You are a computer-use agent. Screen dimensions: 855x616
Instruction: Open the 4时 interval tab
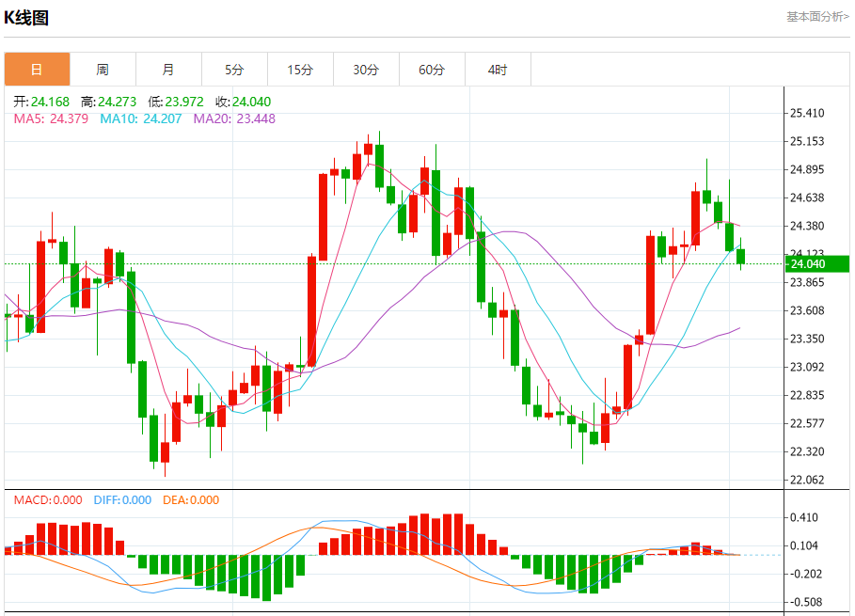(498, 70)
